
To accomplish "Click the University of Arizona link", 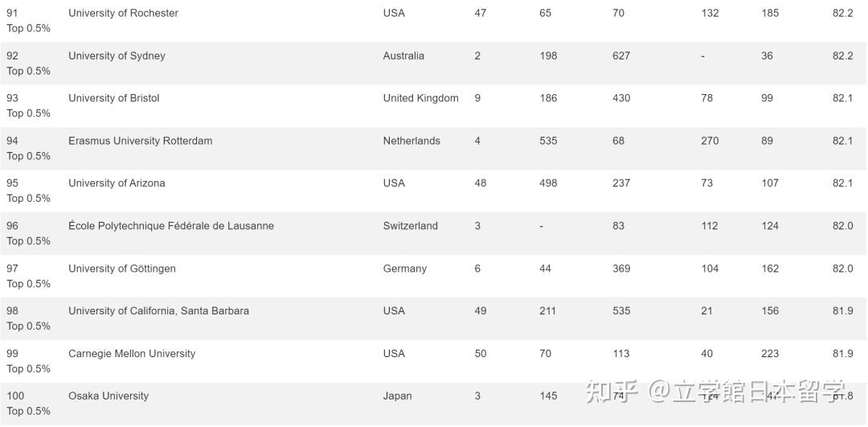I will (x=117, y=183).
